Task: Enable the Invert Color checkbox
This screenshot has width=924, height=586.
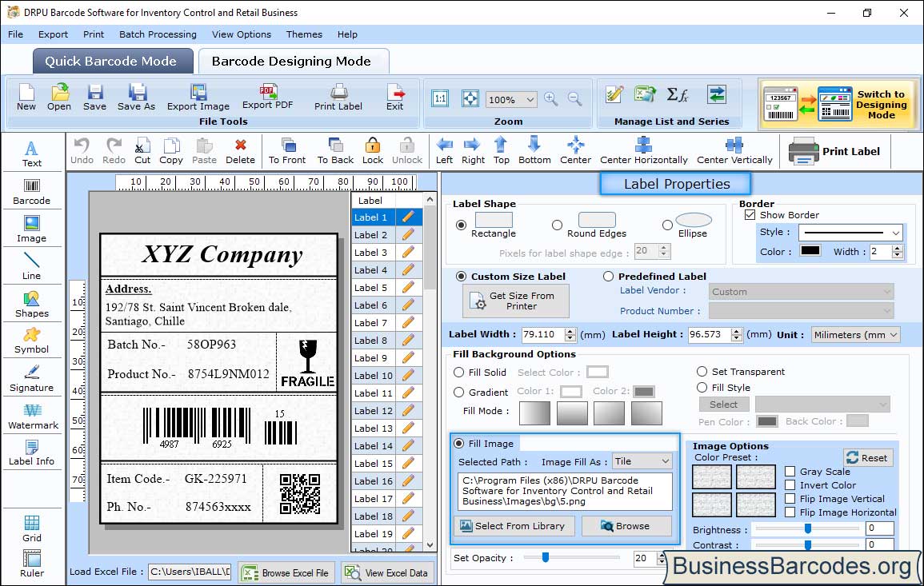Action: 790,485
